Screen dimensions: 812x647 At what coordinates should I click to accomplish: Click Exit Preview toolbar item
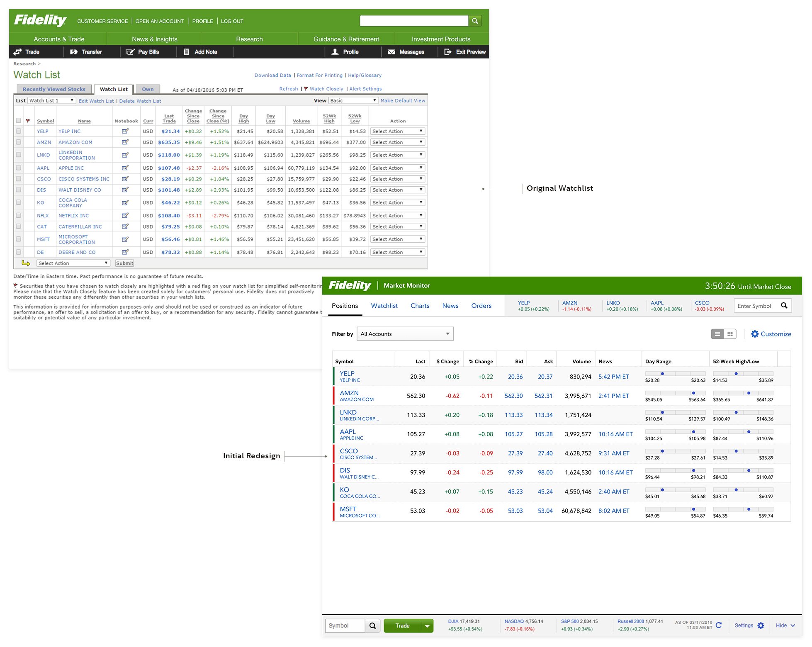(465, 52)
